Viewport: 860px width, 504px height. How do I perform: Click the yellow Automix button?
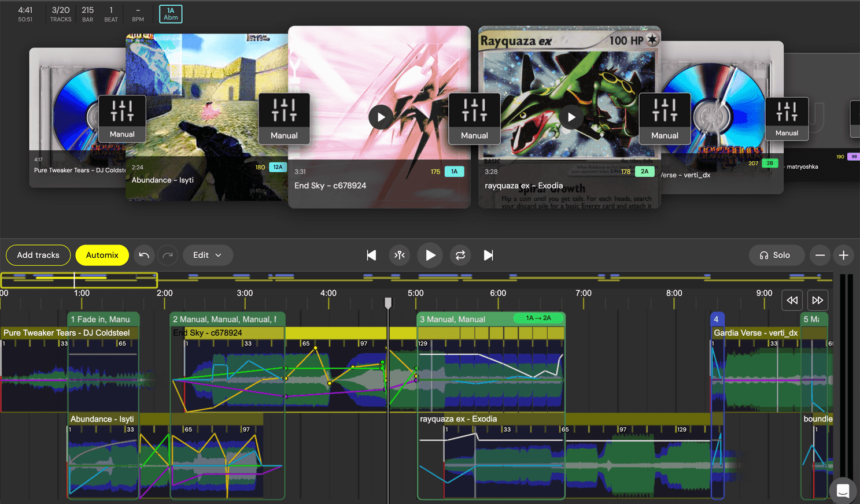[102, 255]
